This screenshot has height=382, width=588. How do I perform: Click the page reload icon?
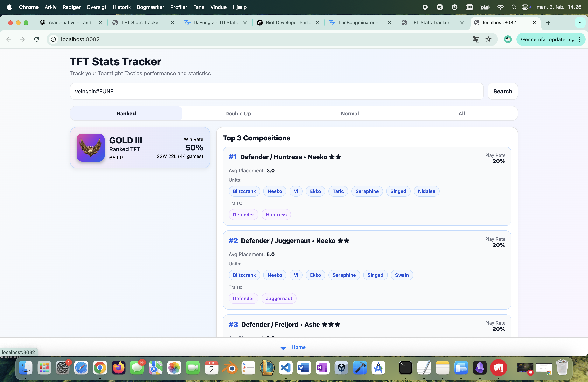pos(37,39)
